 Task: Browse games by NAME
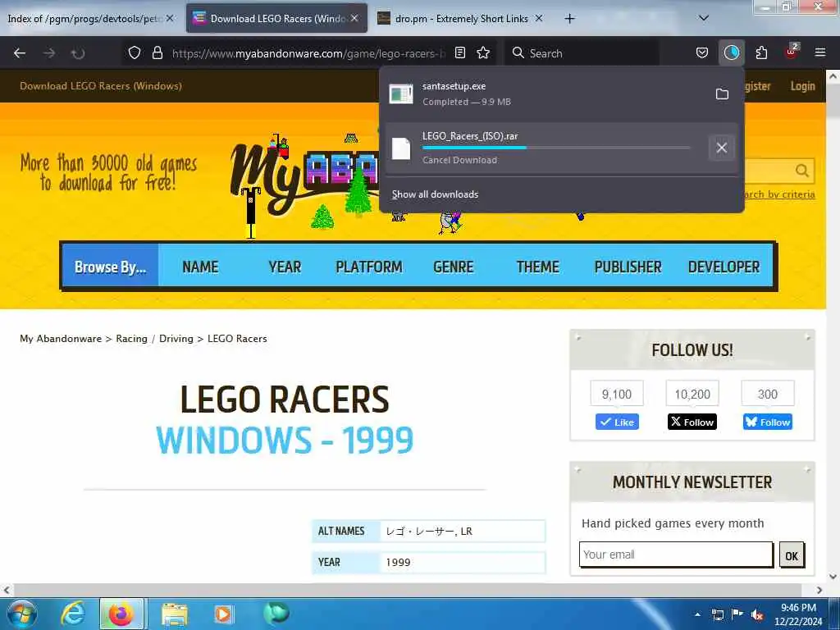click(200, 267)
